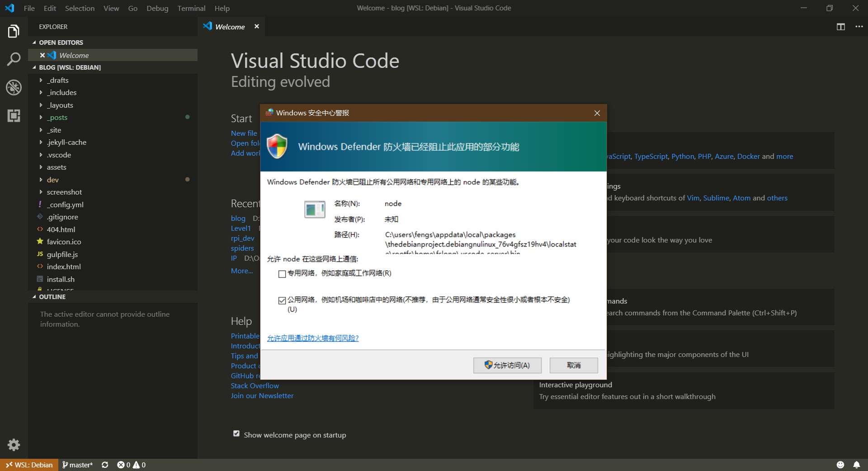Click the split editor icon

pos(840,27)
